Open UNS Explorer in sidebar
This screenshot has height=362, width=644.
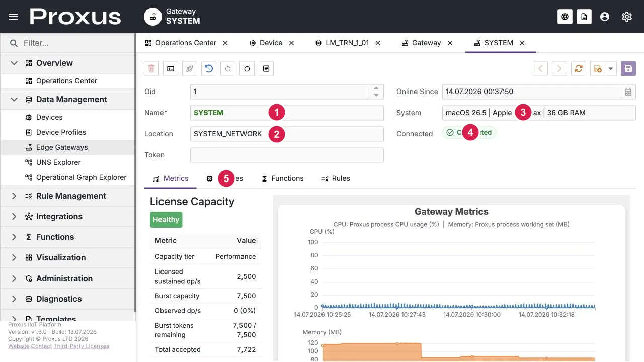click(x=67, y=163)
